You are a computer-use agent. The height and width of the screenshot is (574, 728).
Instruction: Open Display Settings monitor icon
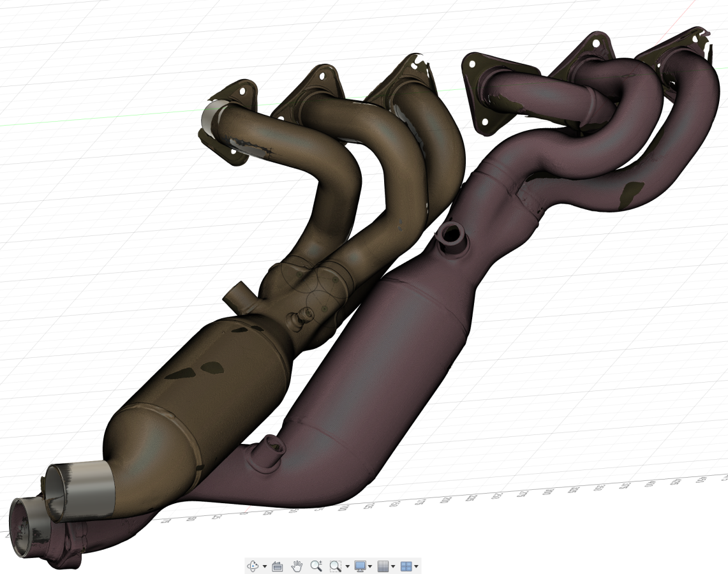(360, 566)
